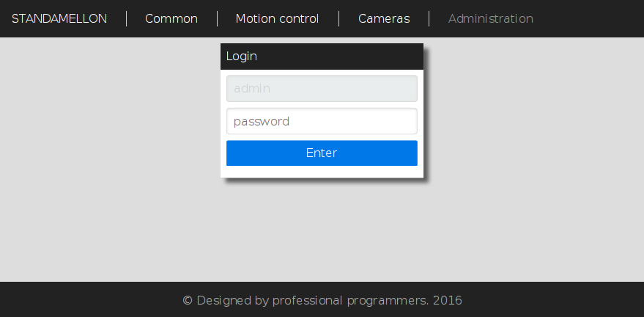Place cursor in the password box
The image size is (644, 317).
[x=322, y=122]
